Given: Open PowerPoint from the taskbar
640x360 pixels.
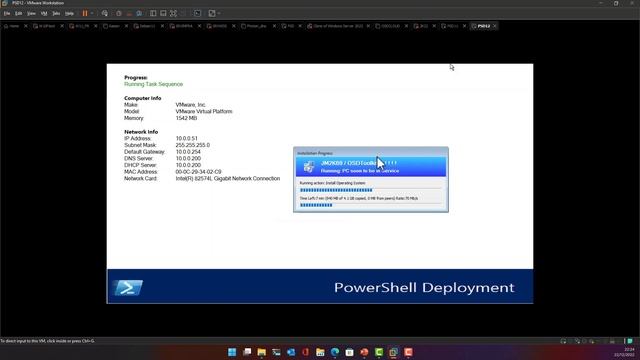Looking at the screenshot, I should [364, 352].
